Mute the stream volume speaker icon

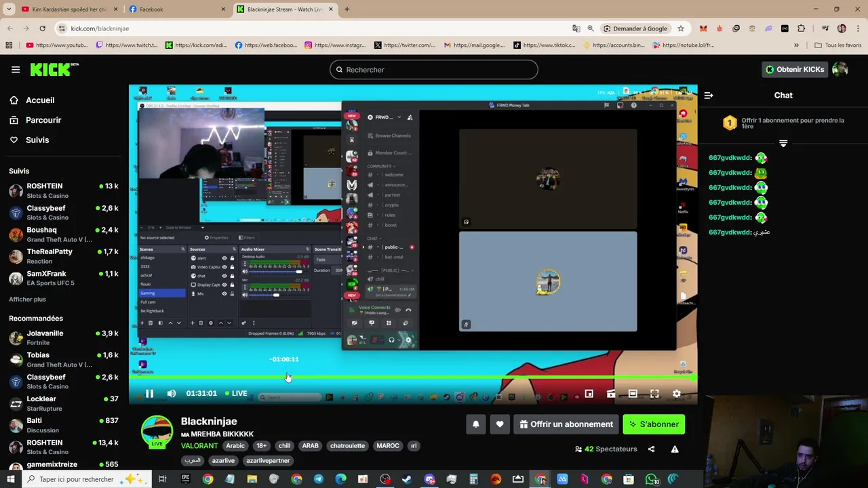click(x=172, y=393)
